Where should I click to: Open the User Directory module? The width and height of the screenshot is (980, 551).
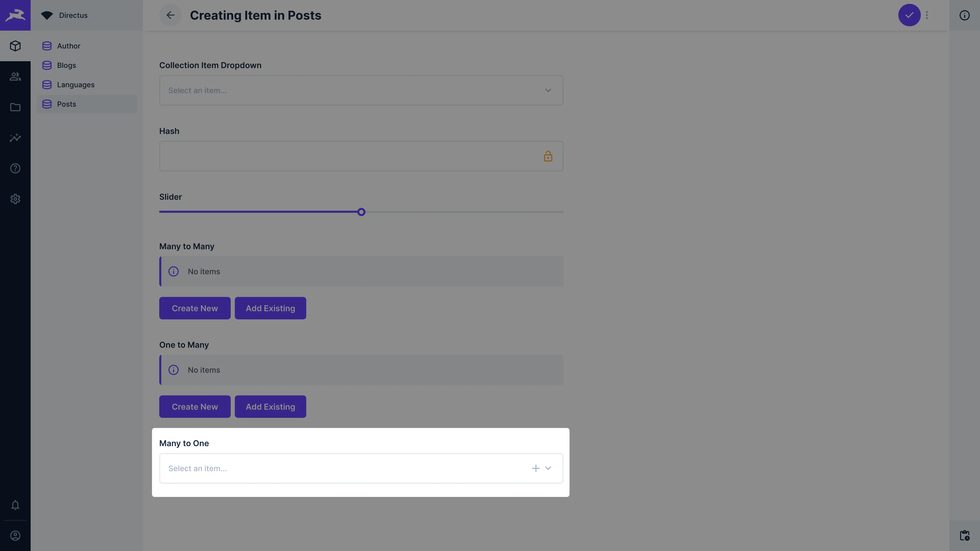[15, 77]
